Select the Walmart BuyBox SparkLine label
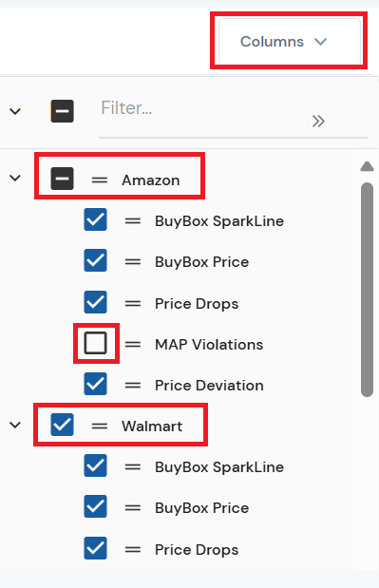 point(219,467)
